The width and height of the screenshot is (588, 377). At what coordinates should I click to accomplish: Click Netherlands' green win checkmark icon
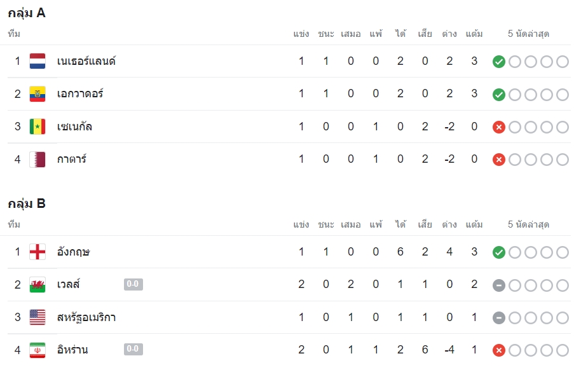click(x=499, y=62)
